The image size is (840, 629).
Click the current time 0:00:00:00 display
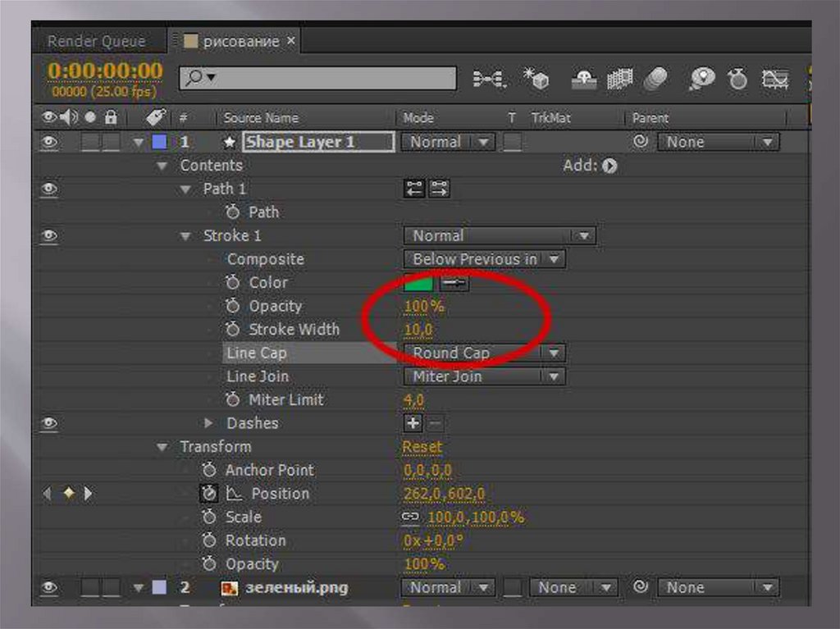tap(105, 71)
